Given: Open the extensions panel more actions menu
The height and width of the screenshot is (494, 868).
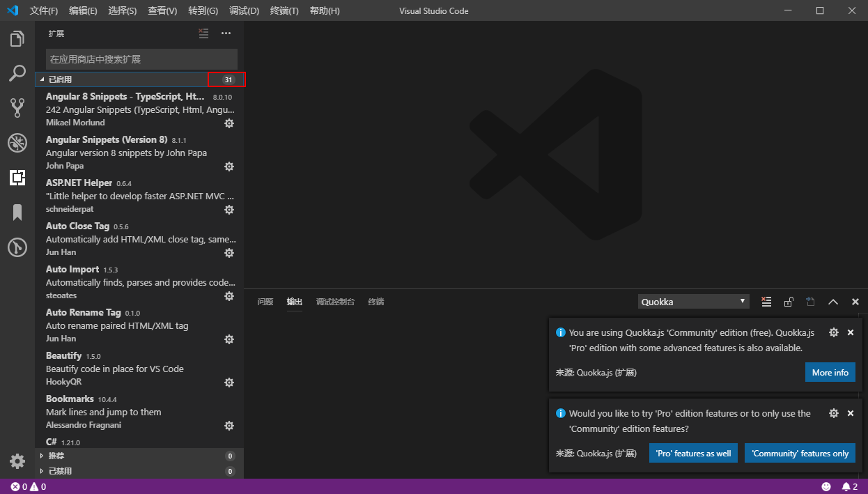Looking at the screenshot, I should (x=226, y=33).
